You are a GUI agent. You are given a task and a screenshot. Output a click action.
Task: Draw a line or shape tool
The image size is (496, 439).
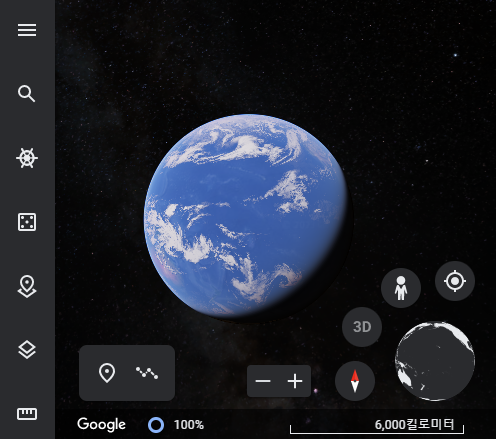click(x=147, y=373)
